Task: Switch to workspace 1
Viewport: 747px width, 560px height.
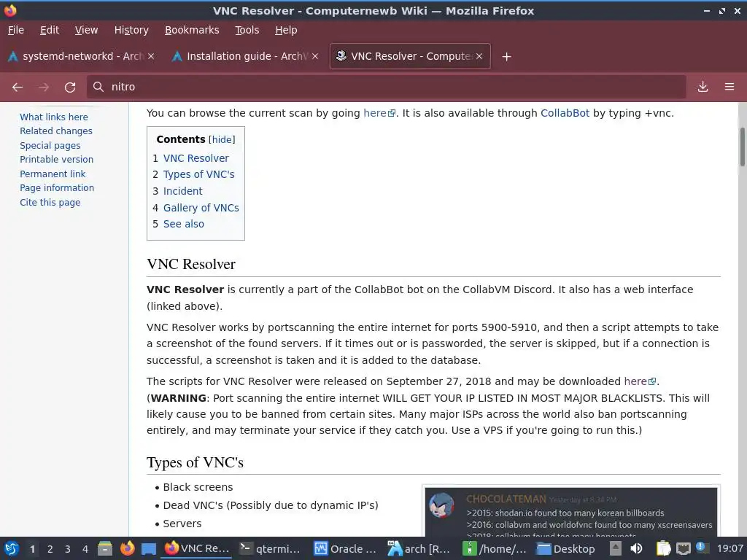Action: pos(32,549)
